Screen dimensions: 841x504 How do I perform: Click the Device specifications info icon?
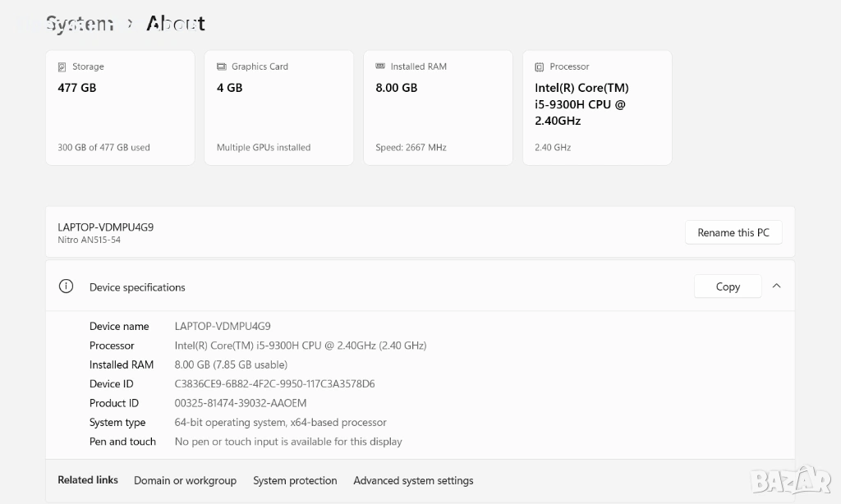coord(66,286)
